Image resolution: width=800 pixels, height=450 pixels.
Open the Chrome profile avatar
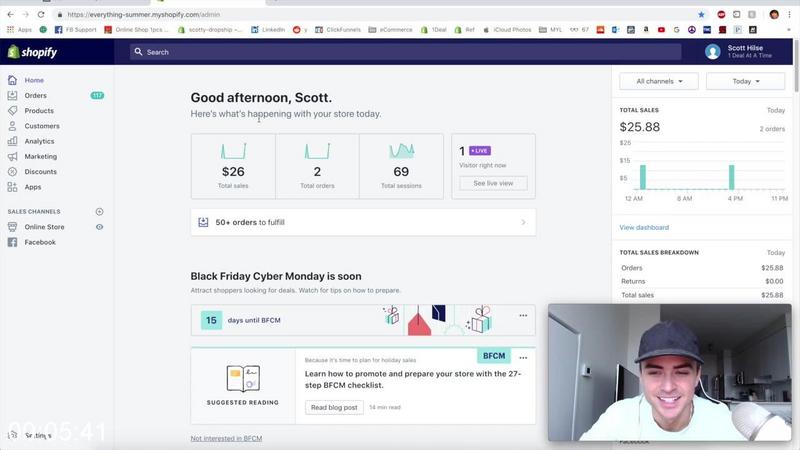(x=774, y=14)
